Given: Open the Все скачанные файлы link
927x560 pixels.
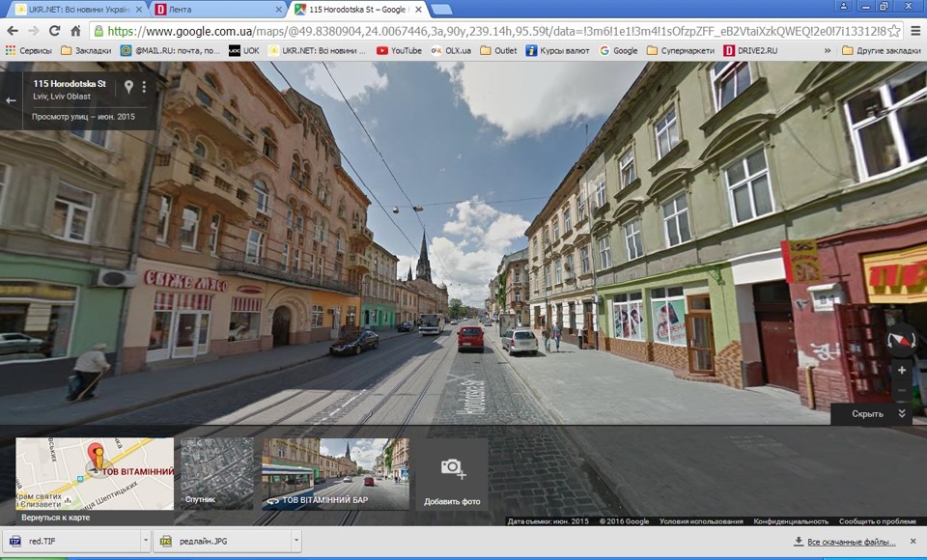Looking at the screenshot, I should tap(850, 540).
